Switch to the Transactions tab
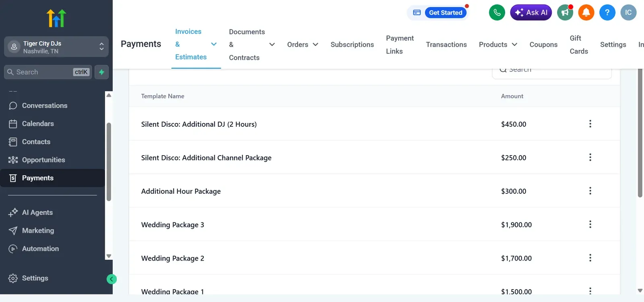Screen dimensions: 644x302 coord(446,45)
